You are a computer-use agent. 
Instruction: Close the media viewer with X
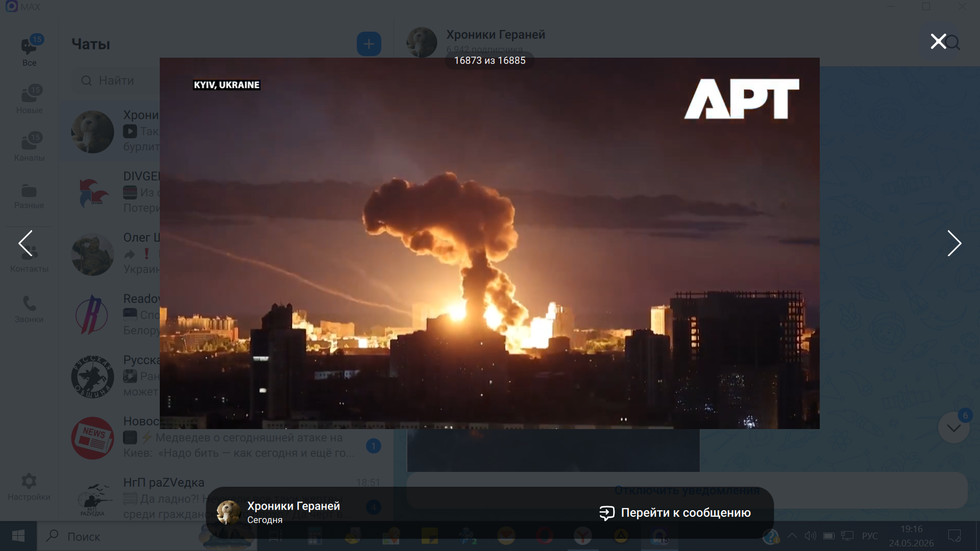[938, 41]
